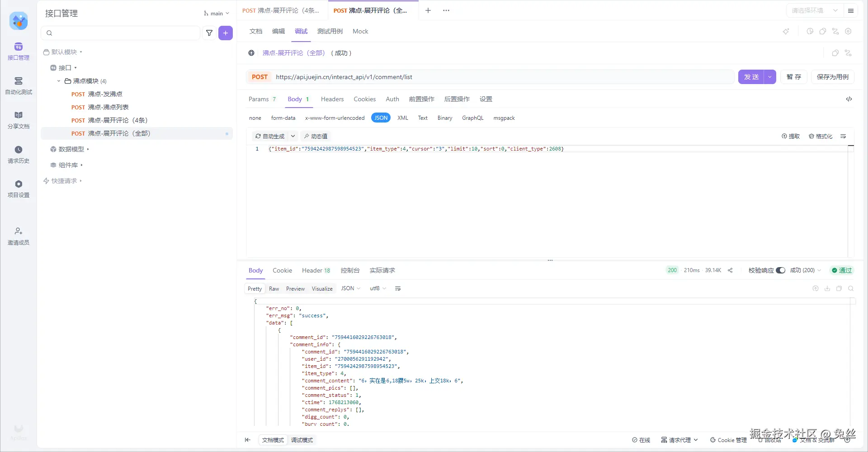Click the code generation icon
868x452 pixels.
[849, 99]
